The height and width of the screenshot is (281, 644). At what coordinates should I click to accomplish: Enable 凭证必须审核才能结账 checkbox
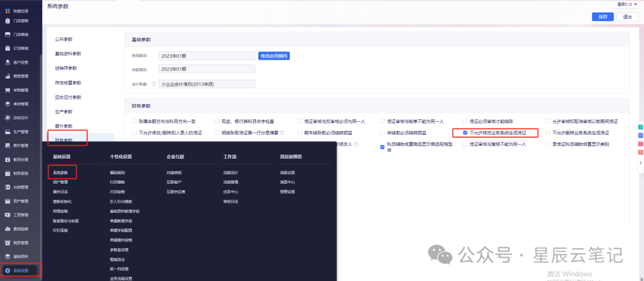[x=465, y=121]
